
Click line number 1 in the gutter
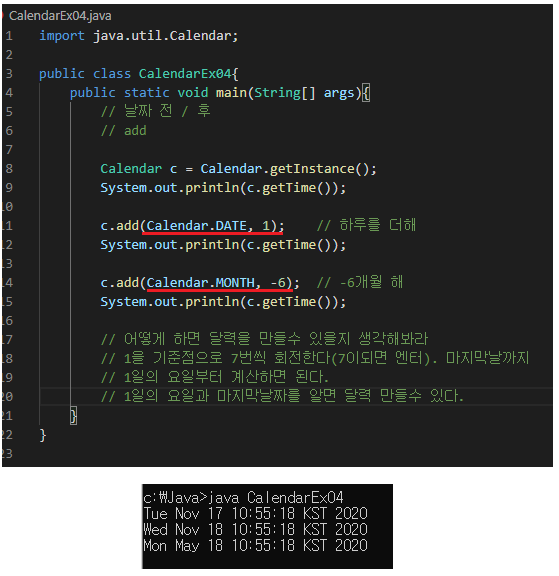[9, 36]
